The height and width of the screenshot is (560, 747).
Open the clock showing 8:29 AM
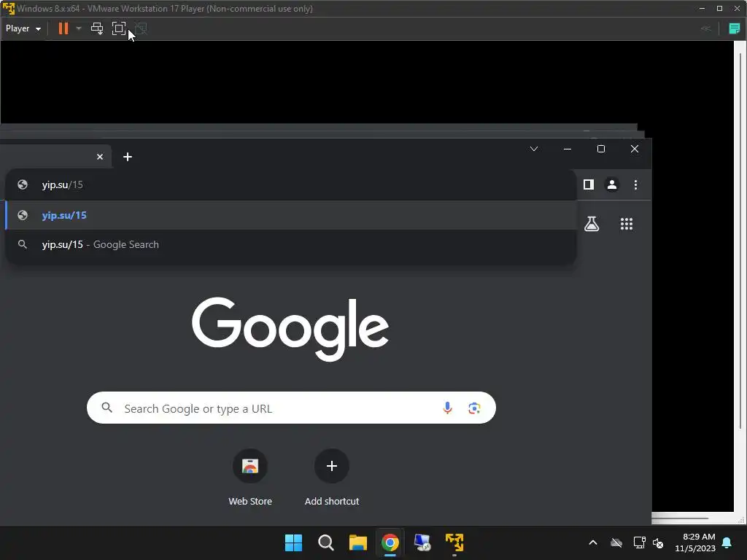pos(695,542)
